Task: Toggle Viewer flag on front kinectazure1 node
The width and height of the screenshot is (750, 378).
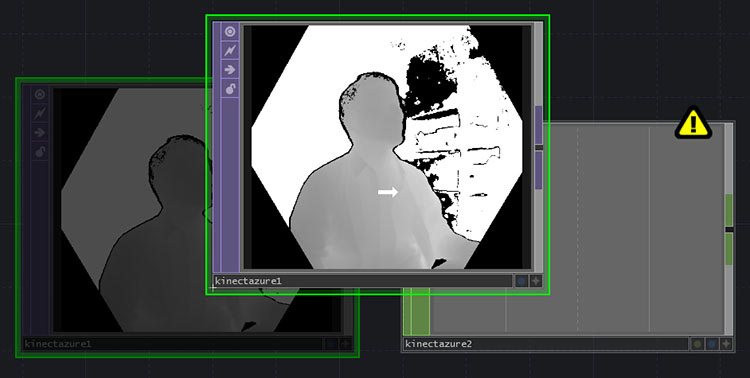Action: [x=230, y=32]
